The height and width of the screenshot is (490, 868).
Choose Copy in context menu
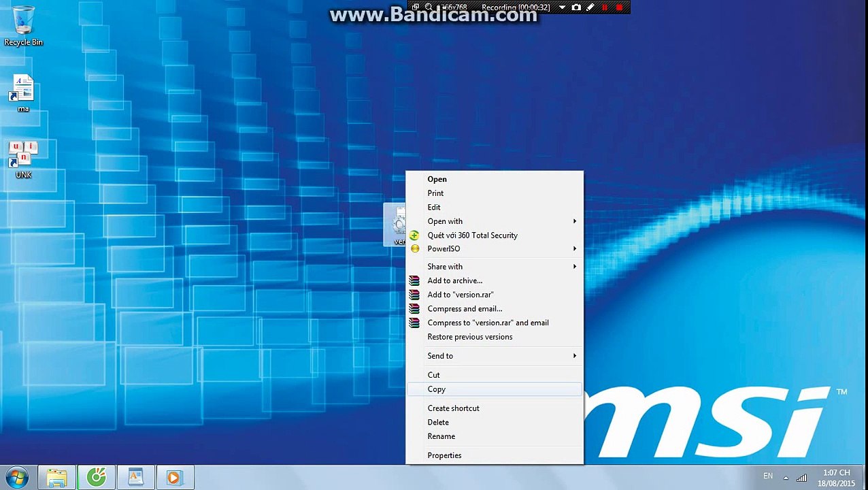click(x=495, y=389)
